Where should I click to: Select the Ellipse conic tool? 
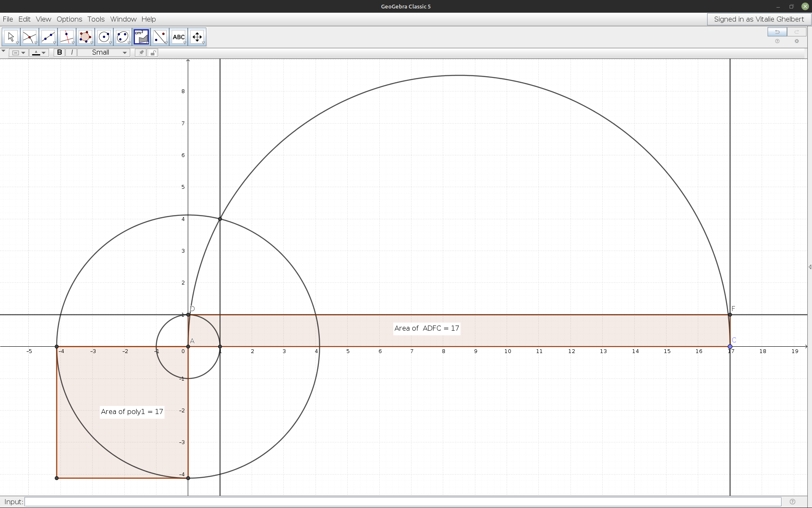(123, 37)
